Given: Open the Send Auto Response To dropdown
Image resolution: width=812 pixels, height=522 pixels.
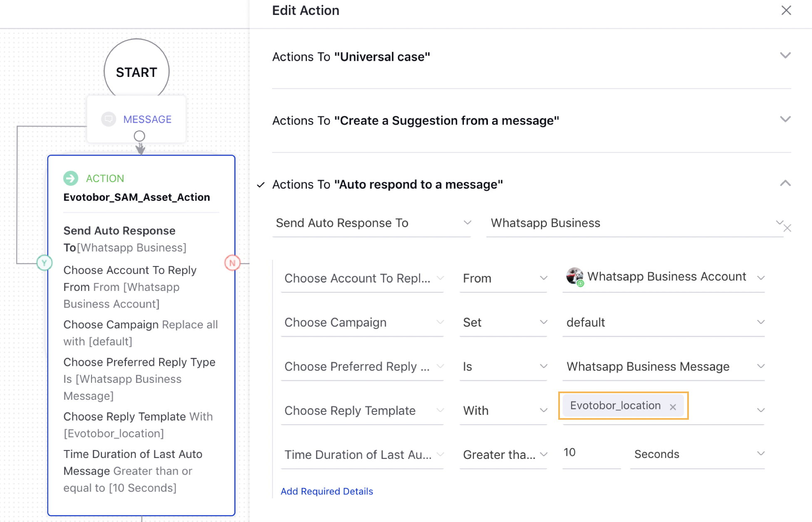Looking at the screenshot, I should [371, 223].
